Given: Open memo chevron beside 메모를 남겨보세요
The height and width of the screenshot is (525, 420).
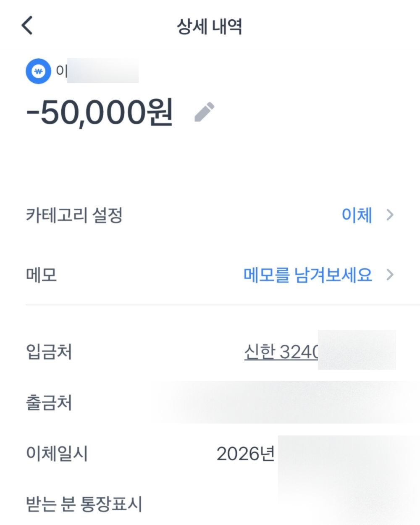Looking at the screenshot, I should pos(390,275).
